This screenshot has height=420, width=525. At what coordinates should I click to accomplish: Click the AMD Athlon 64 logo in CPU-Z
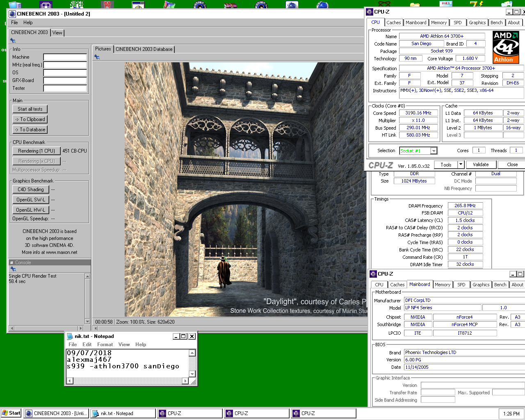[506, 47]
